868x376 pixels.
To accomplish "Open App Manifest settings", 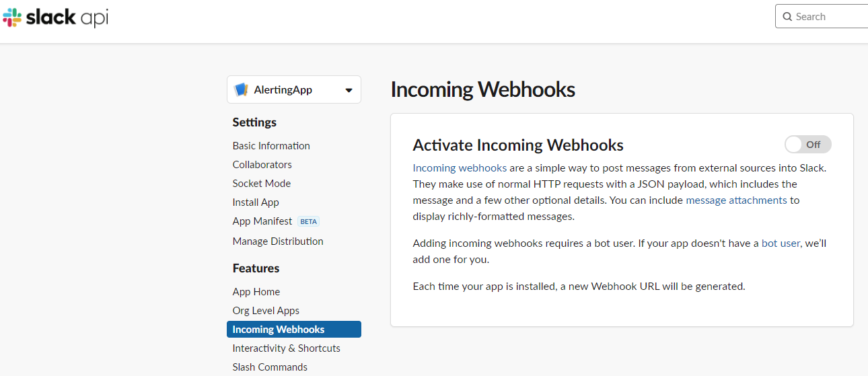I will pos(262,221).
